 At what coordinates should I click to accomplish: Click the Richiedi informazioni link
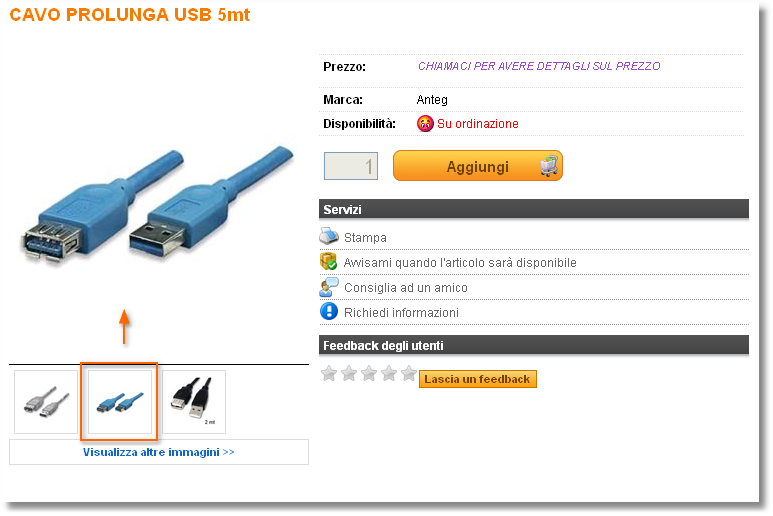[x=401, y=312]
